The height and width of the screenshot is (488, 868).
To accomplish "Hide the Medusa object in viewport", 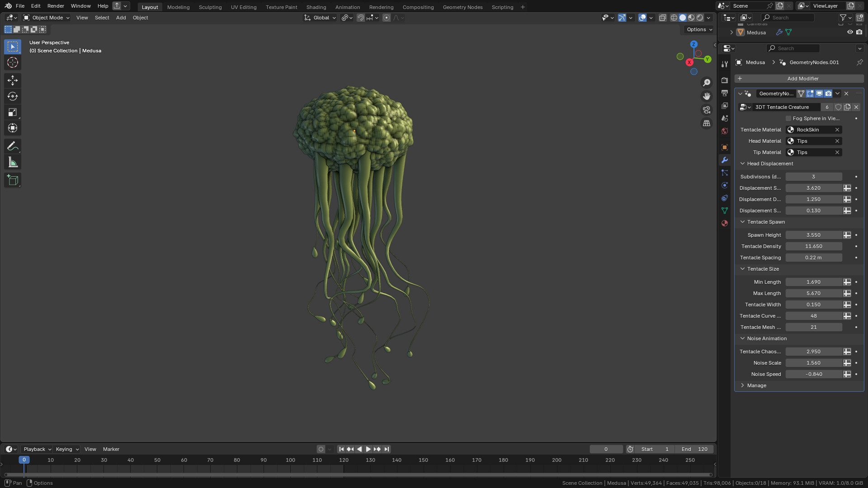I will coord(850,32).
